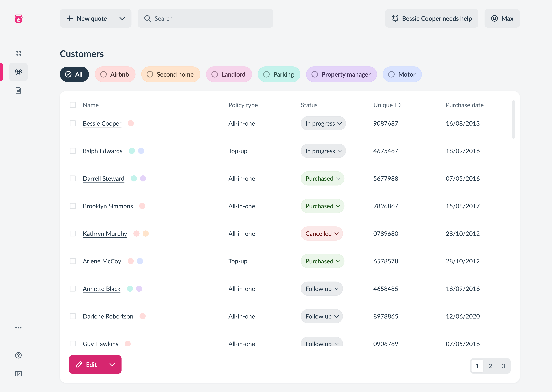Screen dimensions: 552x392
Task: Check the select-all checkbox in header row
Action: click(x=73, y=105)
